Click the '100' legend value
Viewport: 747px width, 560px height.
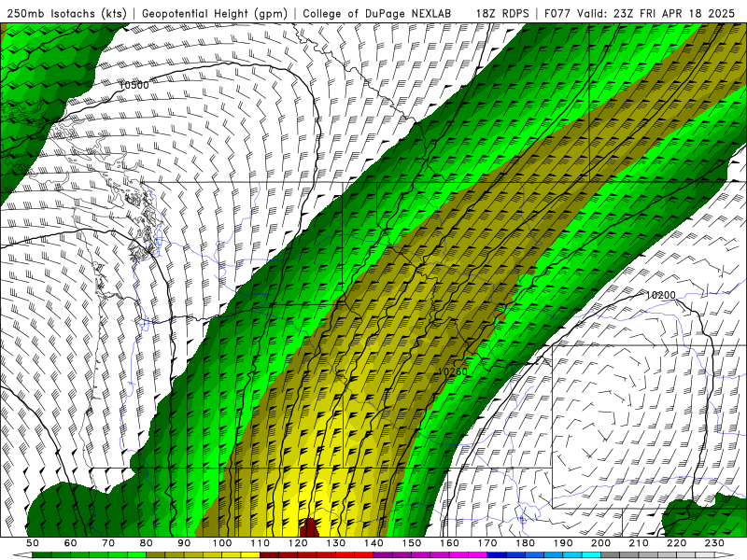coord(222,543)
